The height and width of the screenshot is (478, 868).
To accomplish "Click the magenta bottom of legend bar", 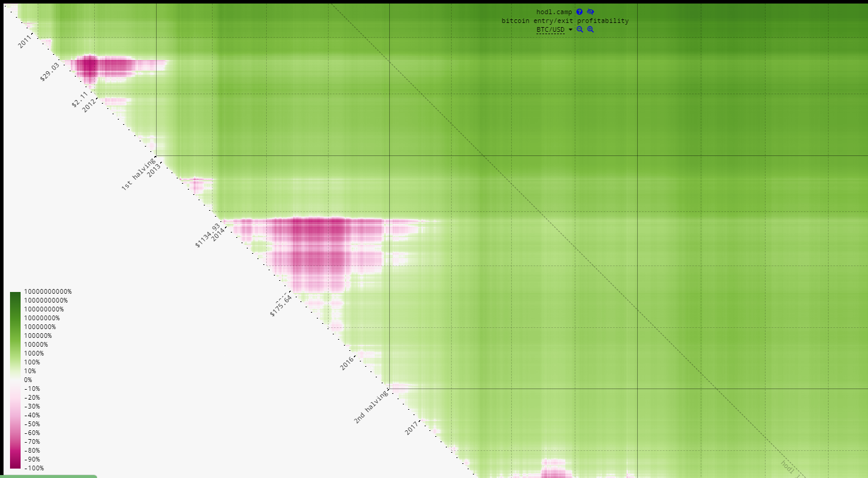I will point(15,465).
